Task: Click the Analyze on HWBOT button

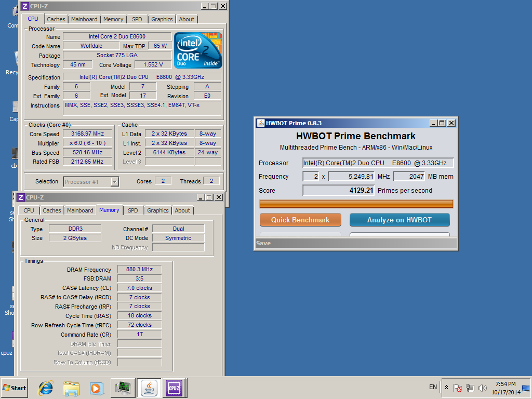Action: pyautogui.click(x=400, y=220)
